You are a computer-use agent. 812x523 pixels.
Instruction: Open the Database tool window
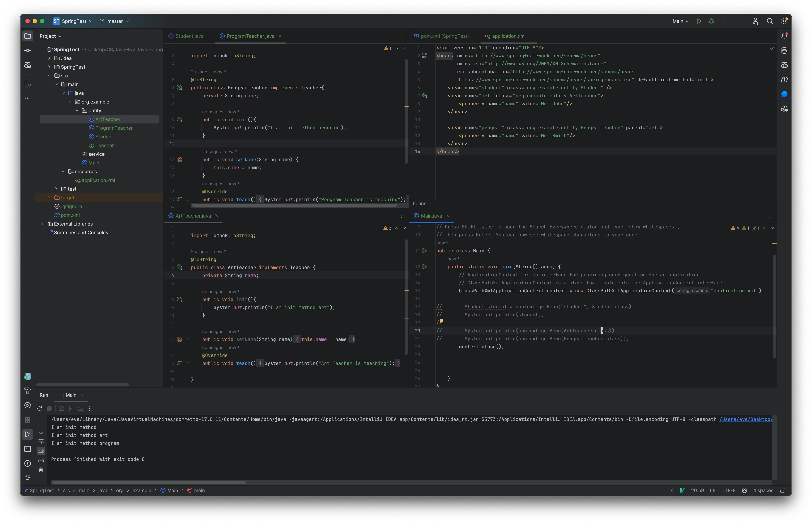pyautogui.click(x=784, y=50)
